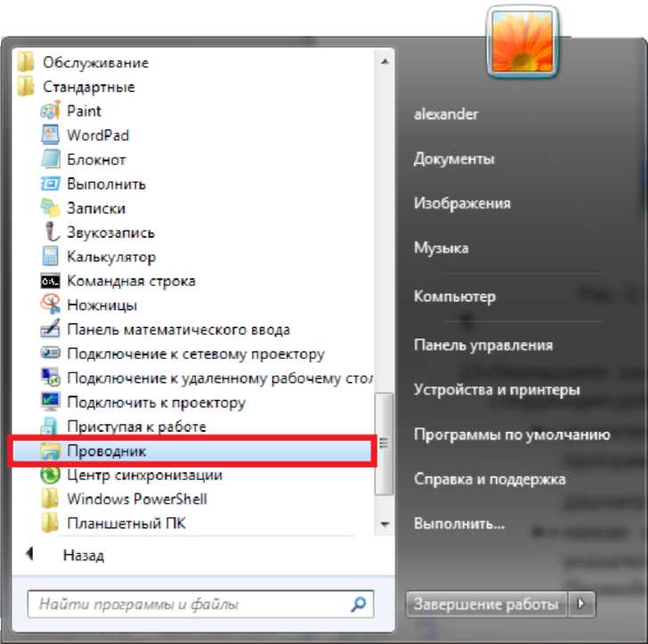Open Блокнот (Notepad) icon
This screenshot has width=648, height=644.
click(51, 159)
